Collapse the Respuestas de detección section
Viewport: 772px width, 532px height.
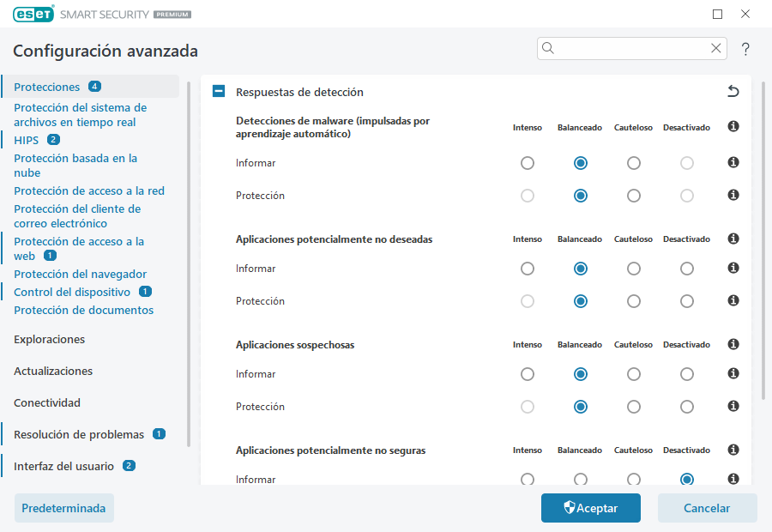tap(218, 90)
